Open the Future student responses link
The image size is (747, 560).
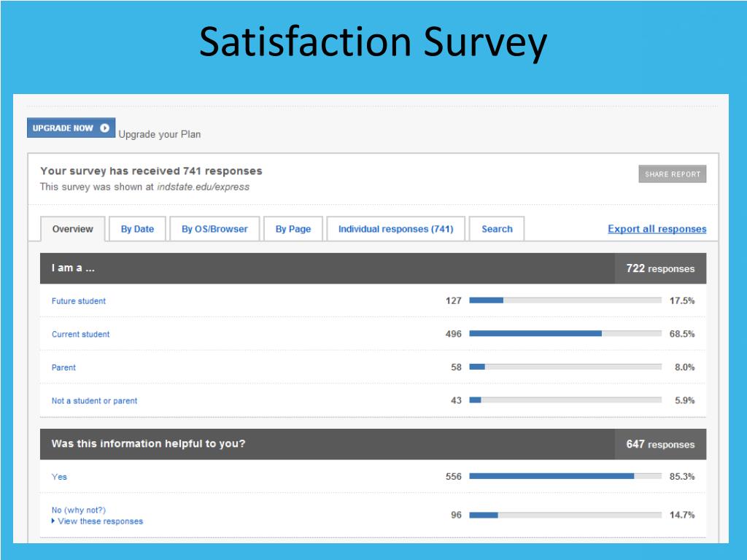(x=79, y=301)
